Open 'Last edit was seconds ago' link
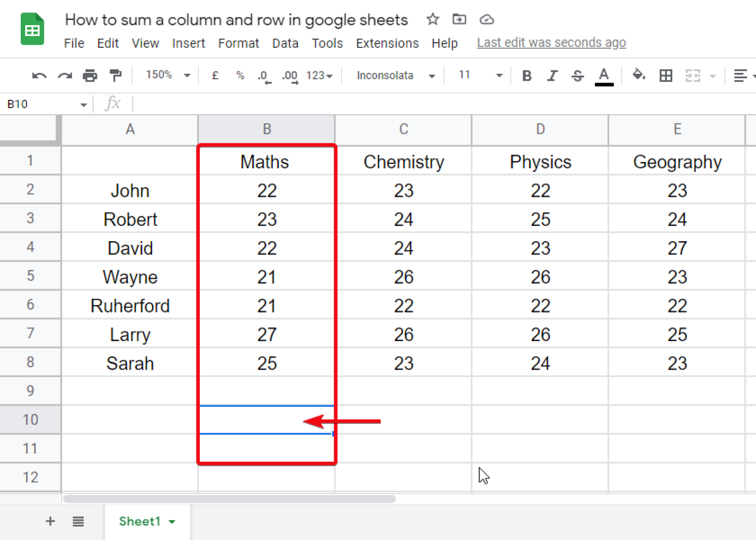Screen dimensions: 756x540 point(551,43)
